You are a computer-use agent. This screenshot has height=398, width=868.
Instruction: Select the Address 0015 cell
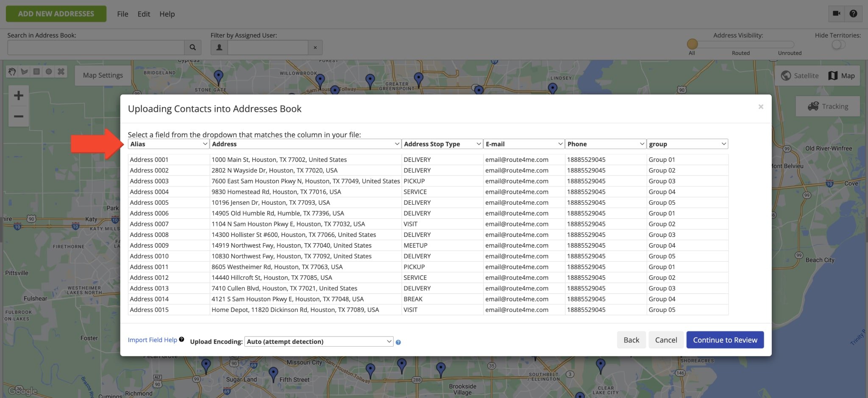[169, 310]
